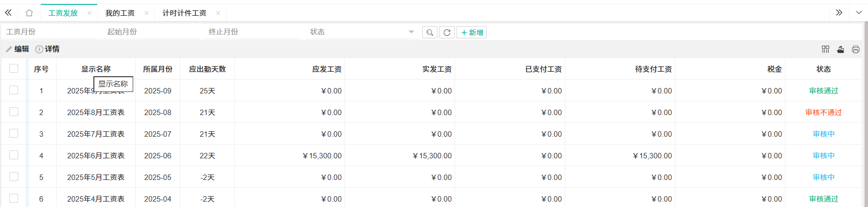868x207 pixels.
Task: Open the column settings icon
Action: click(x=825, y=49)
